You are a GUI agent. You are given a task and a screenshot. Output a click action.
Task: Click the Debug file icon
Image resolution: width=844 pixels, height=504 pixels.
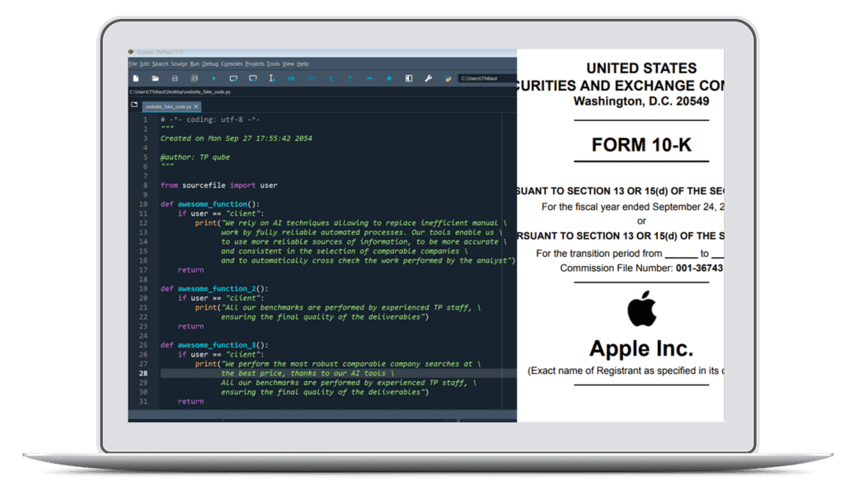coord(291,78)
